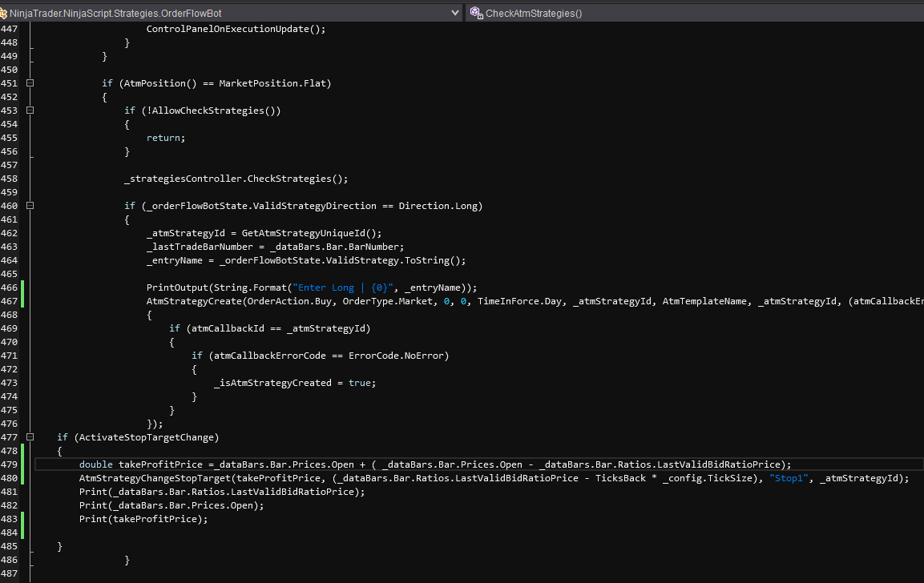Collapse the code block at line 453
The height and width of the screenshot is (583, 924).
tap(30, 111)
